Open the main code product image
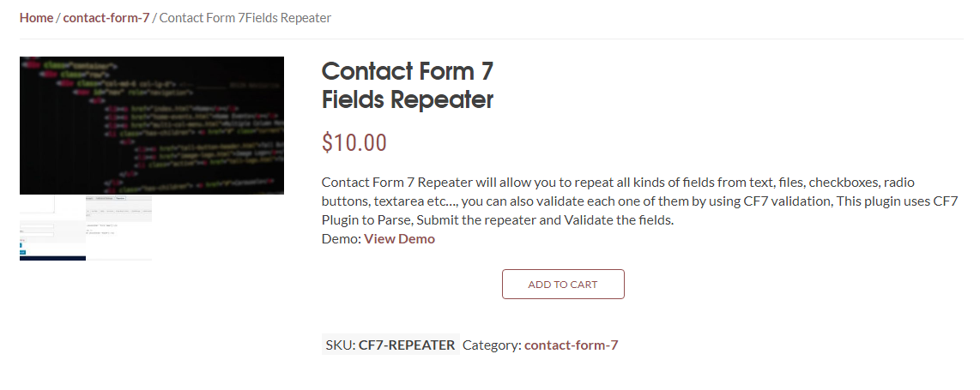 pyautogui.click(x=152, y=125)
